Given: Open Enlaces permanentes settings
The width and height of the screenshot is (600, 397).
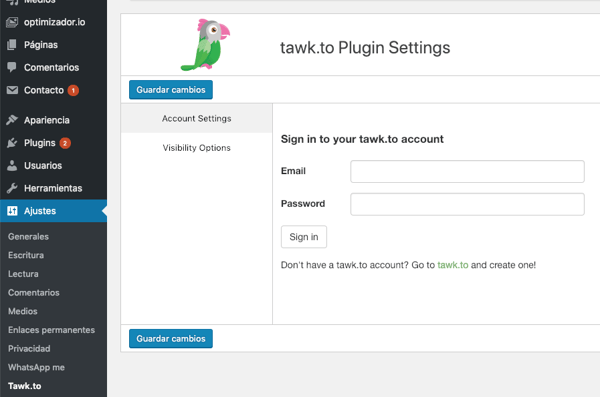Looking at the screenshot, I should point(51,330).
